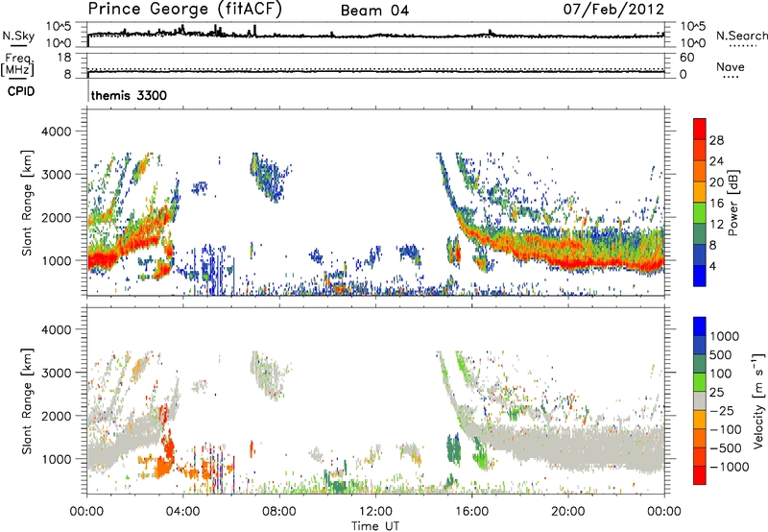Select the '500' velocity colorbar value

coord(721,355)
